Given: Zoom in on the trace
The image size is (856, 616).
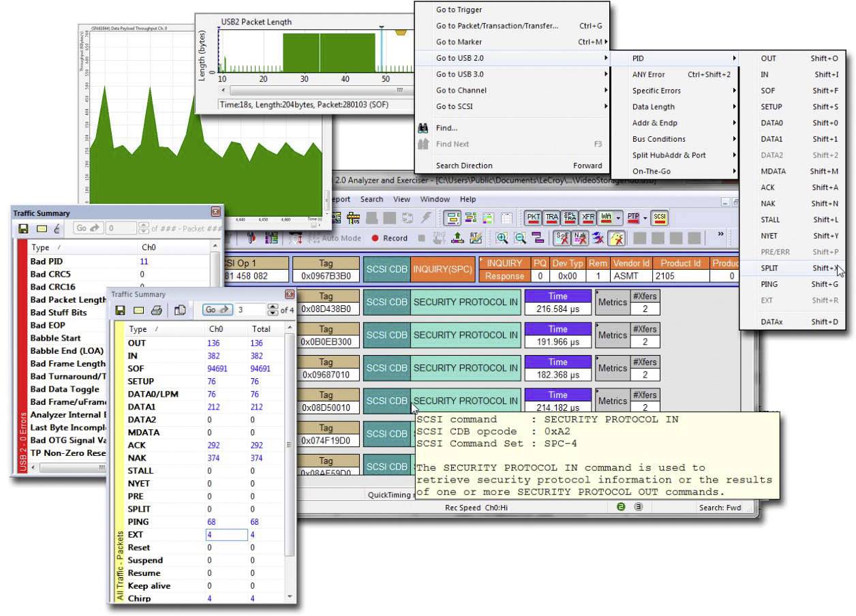Looking at the screenshot, I should coord(501,236).
